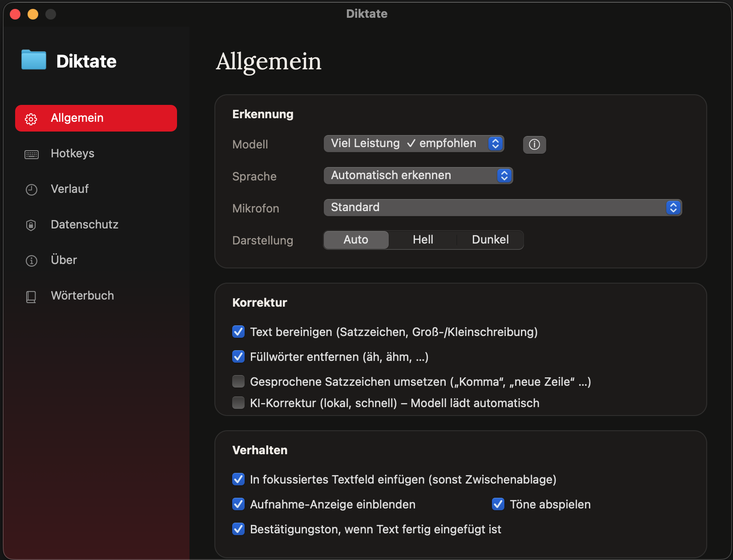Select the Auto appearance option
Image resolution: width=733 pixels, height=560 pixels.
coord(356,240)
